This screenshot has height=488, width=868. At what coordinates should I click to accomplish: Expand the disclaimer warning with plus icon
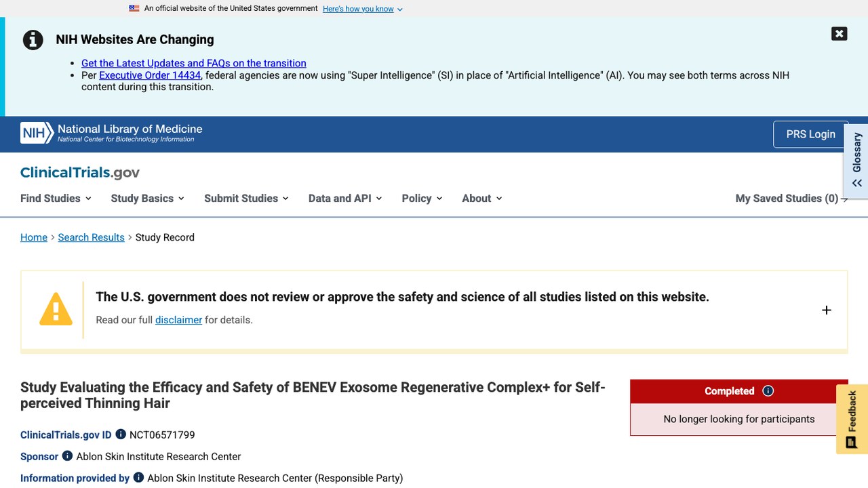tap(826, 310)
